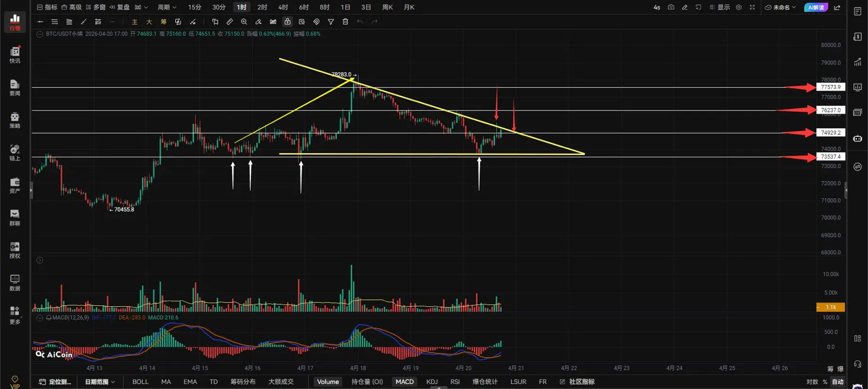Viewport: 868px width, 389px height.
Task: Collapse the MACD indicator legend
Action: tap(40, 318)
